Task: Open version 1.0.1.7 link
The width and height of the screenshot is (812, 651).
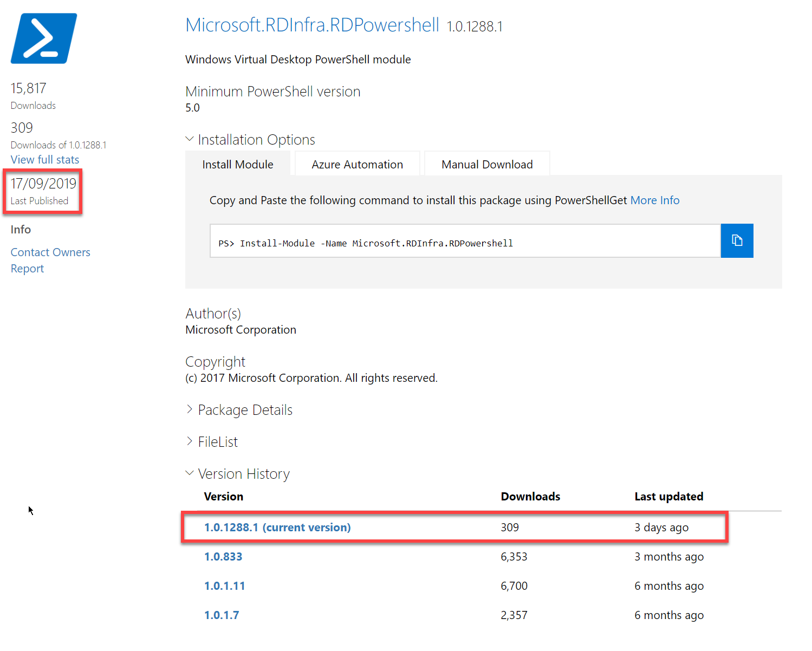Action: pyautogui.click(x=222, y=615)
